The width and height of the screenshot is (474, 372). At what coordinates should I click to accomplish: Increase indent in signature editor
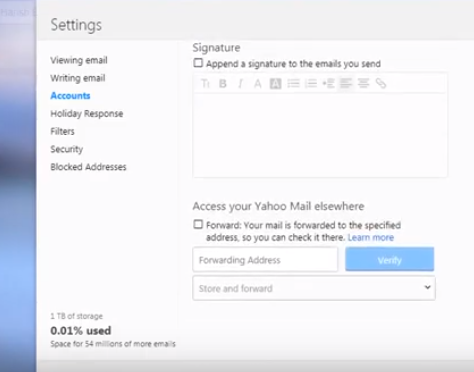pos(328,83)
